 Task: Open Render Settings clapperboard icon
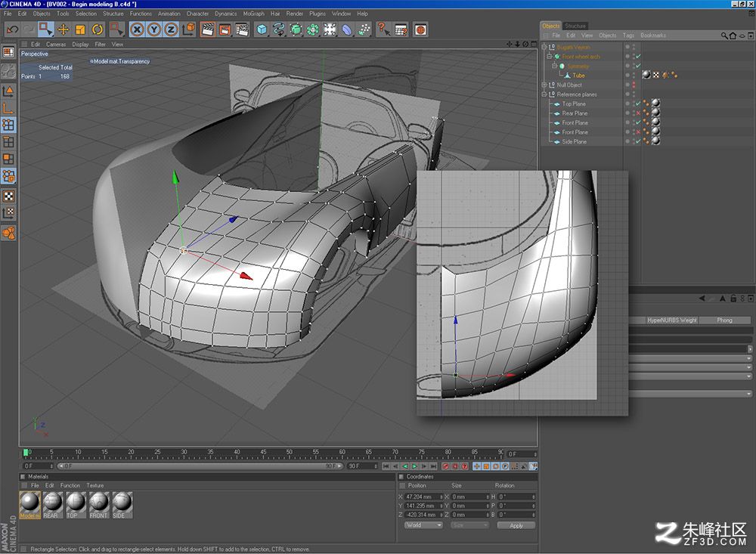pos(242,30)
